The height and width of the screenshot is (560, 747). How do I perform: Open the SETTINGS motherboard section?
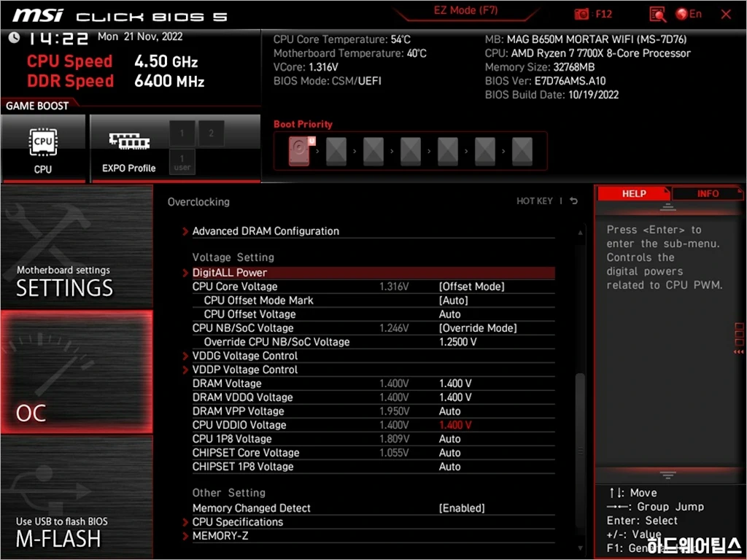(x=77, y=248)
